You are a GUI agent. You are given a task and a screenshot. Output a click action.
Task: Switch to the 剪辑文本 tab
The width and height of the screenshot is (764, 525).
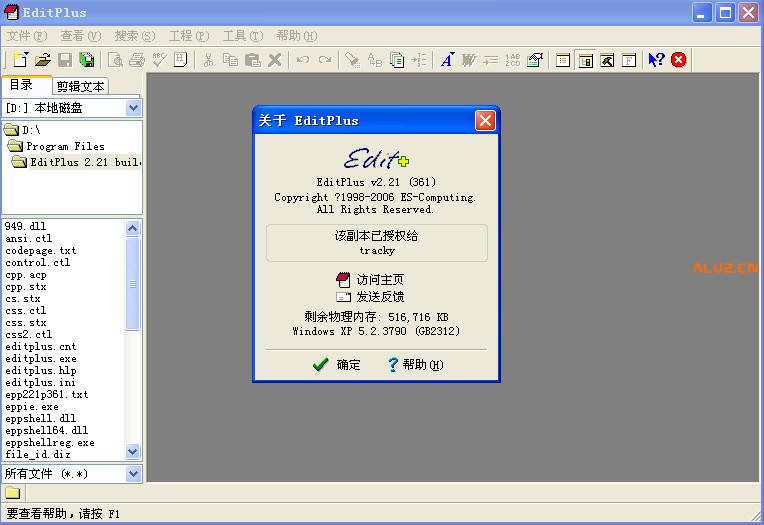click(x=80, y=86)
